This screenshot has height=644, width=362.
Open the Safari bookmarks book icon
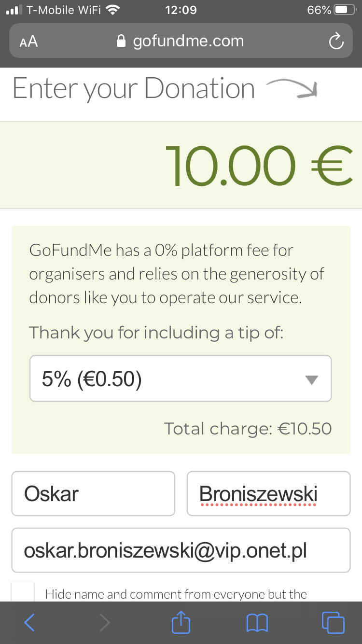[257, 623]
